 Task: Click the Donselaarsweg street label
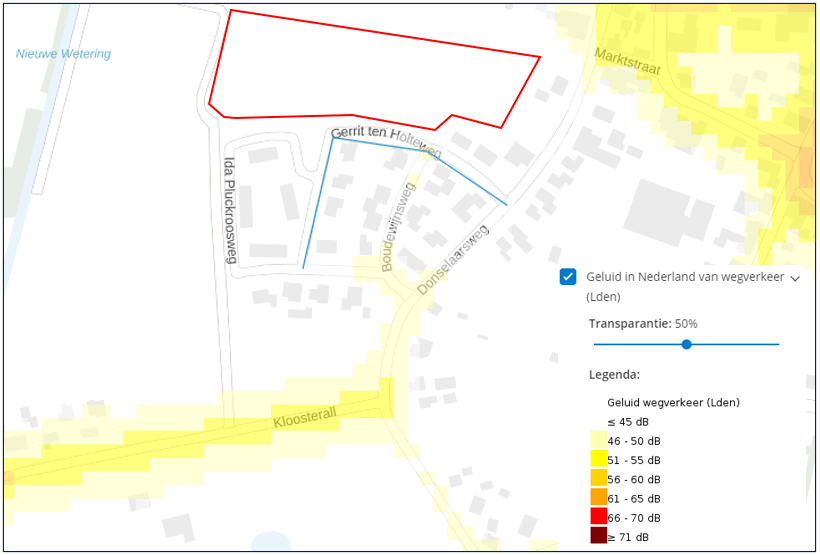point(453,259)
